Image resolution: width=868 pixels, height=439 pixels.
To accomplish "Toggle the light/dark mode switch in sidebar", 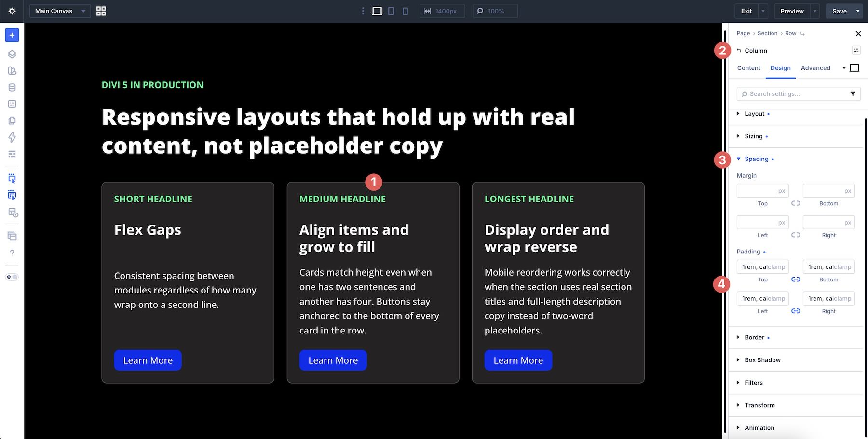I will click(x=12, y=277).
